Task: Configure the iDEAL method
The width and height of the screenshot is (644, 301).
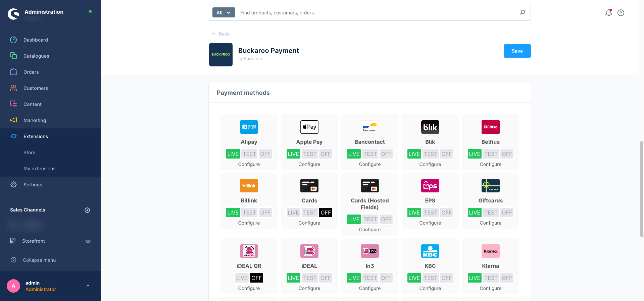Action: (x=309, y=288)
